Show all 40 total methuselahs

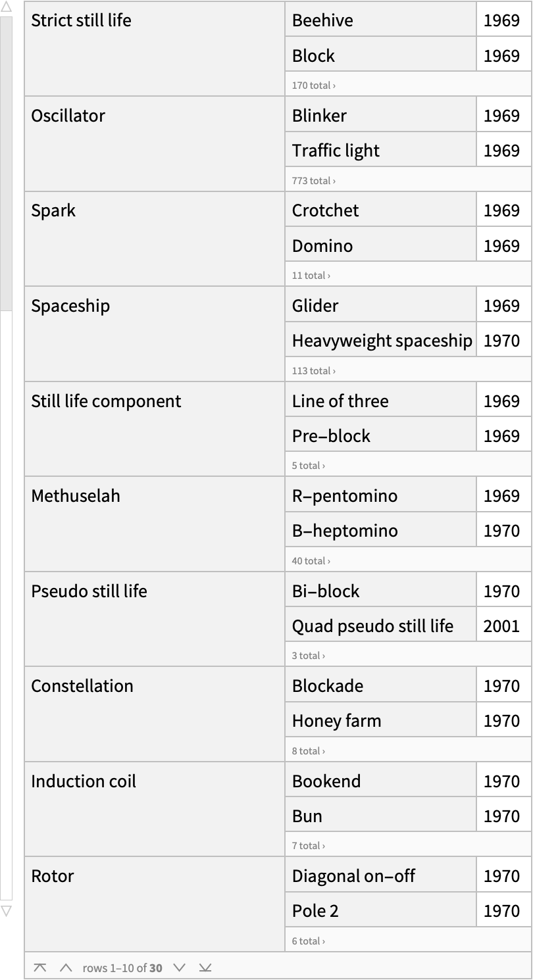click(x=311, y=561)
